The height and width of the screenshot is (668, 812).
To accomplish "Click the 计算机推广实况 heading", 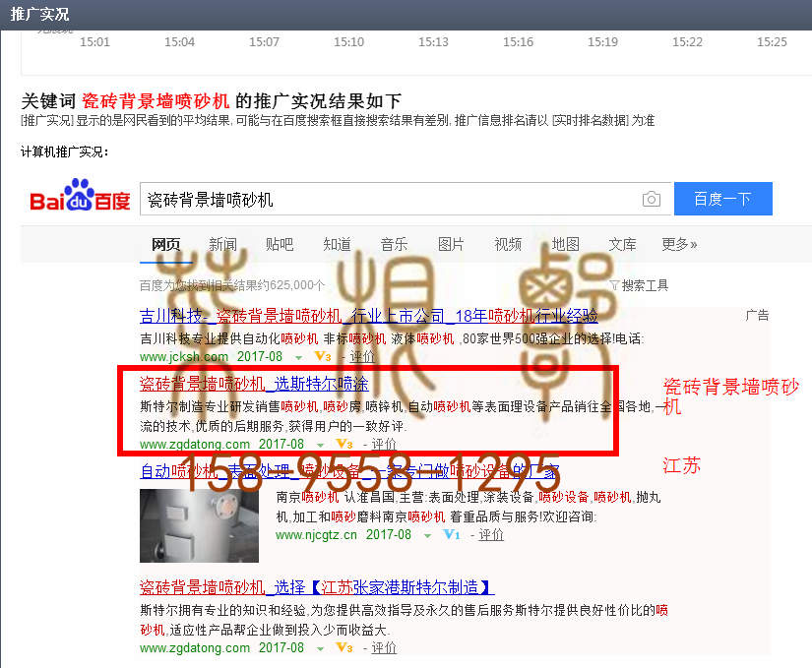I will click(65, 152).
